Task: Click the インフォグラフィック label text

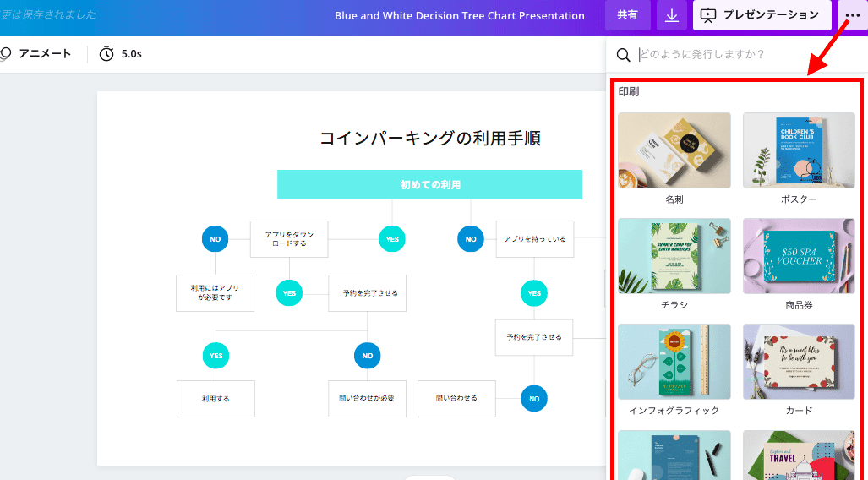Action: 674,410
